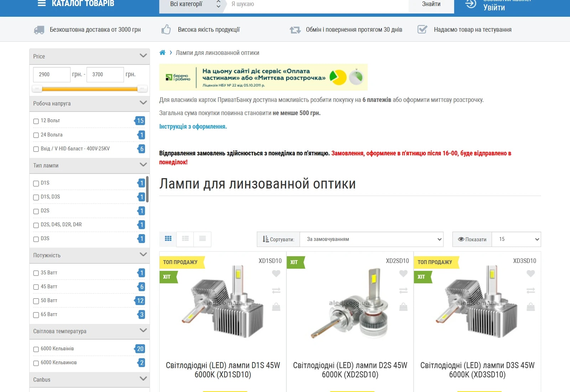
Task: Open the catalog hamburger menu icon
Action: (42, 3)
